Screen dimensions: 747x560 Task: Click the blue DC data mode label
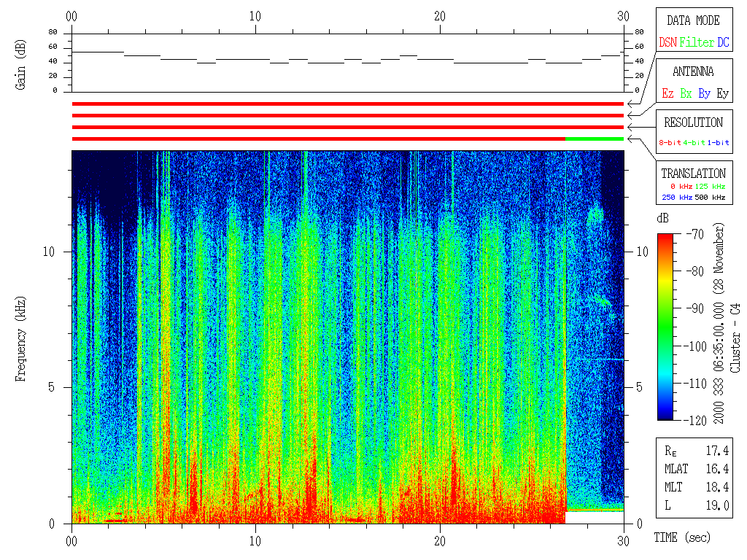723,43
